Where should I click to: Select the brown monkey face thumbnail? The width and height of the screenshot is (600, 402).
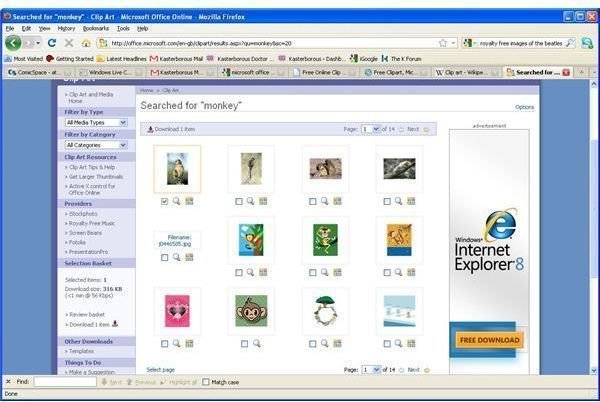(x=251, y=311)
